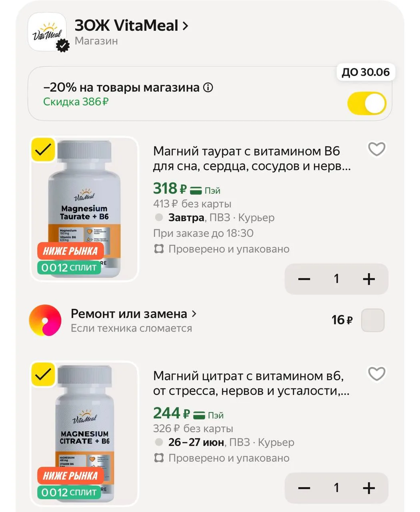Enable the 16 ₽ repair or replacement checkbox
This screenshot has width=420, height=512.
(x=373, y=320)
